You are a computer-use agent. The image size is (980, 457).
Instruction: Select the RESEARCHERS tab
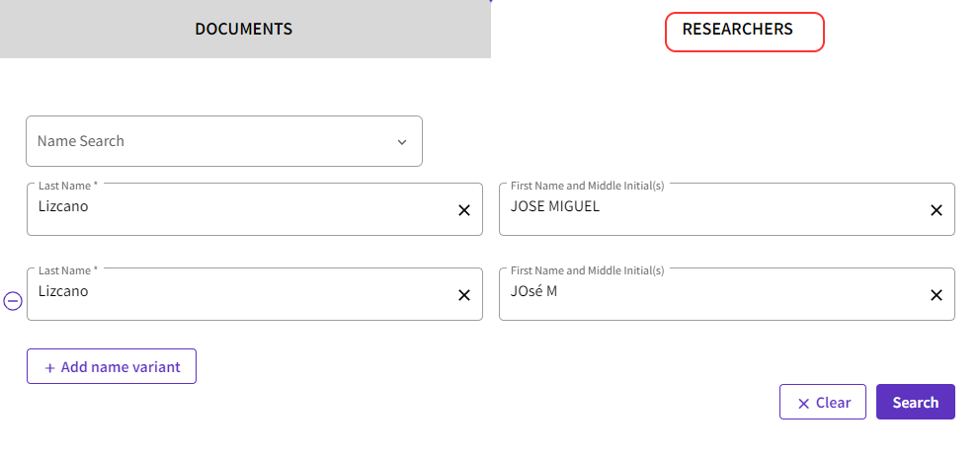point(737,30)
